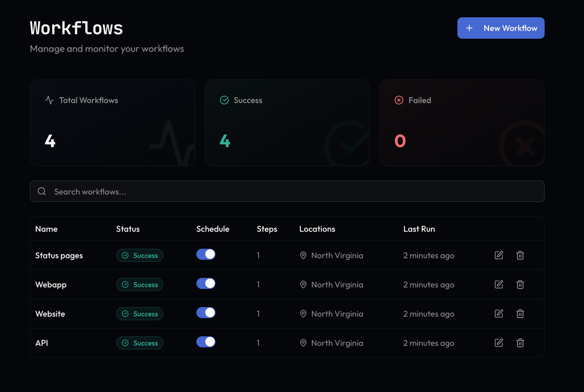Click the X icon in the Failed card
This screenshot has height=392, width=584.
tap(399, 100)
